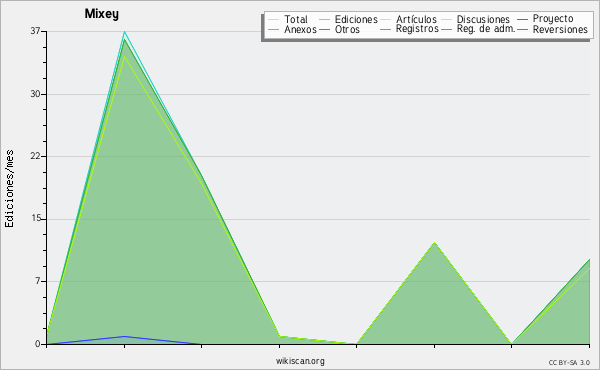Click the wikiscan.org label
This screenshot has width=600, height=370.
tap(300, 361)
